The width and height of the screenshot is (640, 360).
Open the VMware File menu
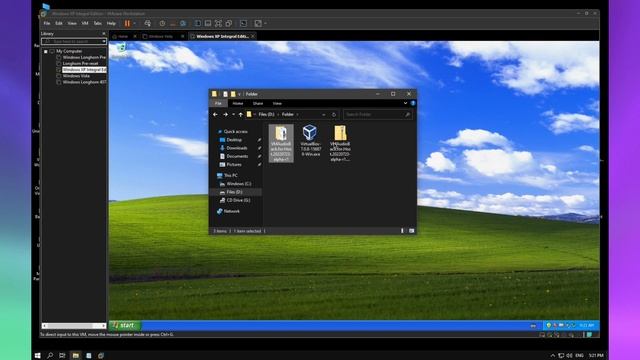tap(47, 24)
